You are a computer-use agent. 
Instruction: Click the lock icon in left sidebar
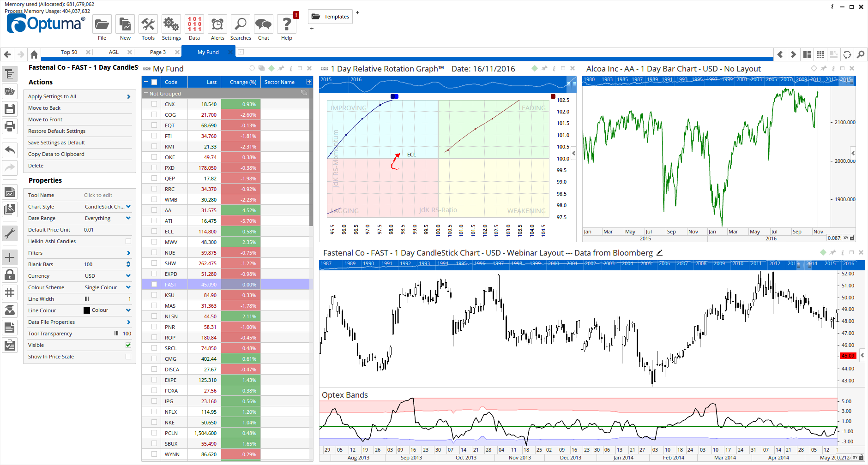click(x=10, y=275)
